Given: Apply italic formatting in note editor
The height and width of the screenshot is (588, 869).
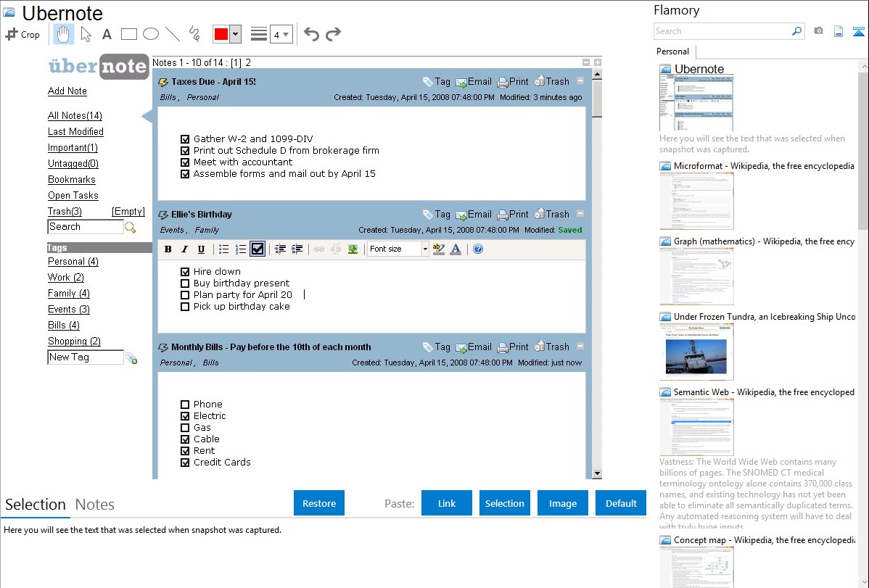Looking at the screenshot, I should coord(184,249).
